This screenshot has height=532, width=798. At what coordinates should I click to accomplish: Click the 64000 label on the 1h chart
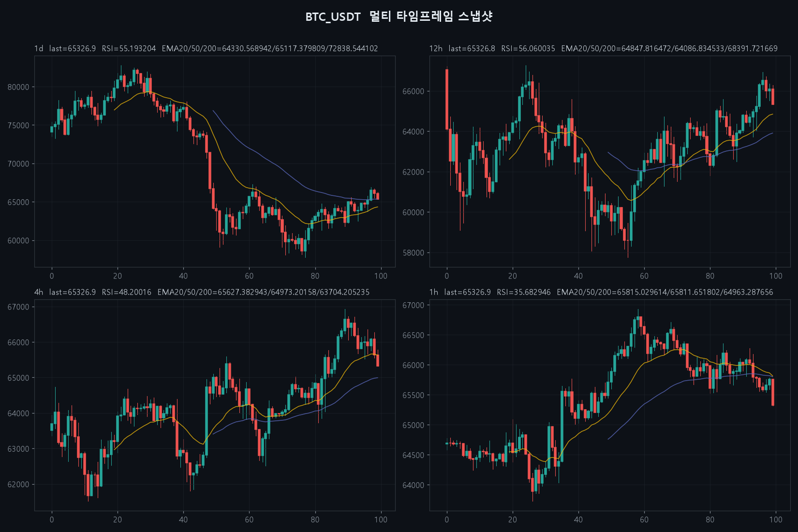[414, 485]
